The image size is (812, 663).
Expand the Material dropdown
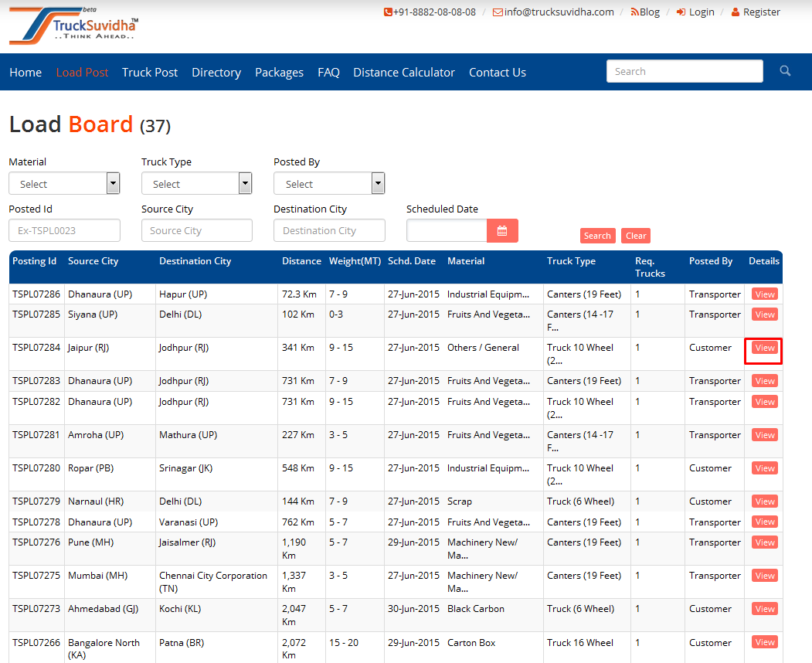64,184
